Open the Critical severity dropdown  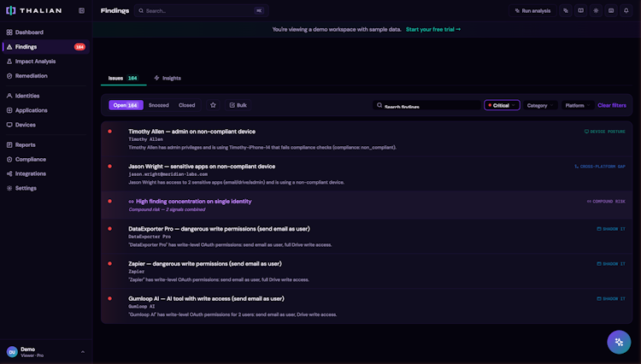tap(502, 105)
